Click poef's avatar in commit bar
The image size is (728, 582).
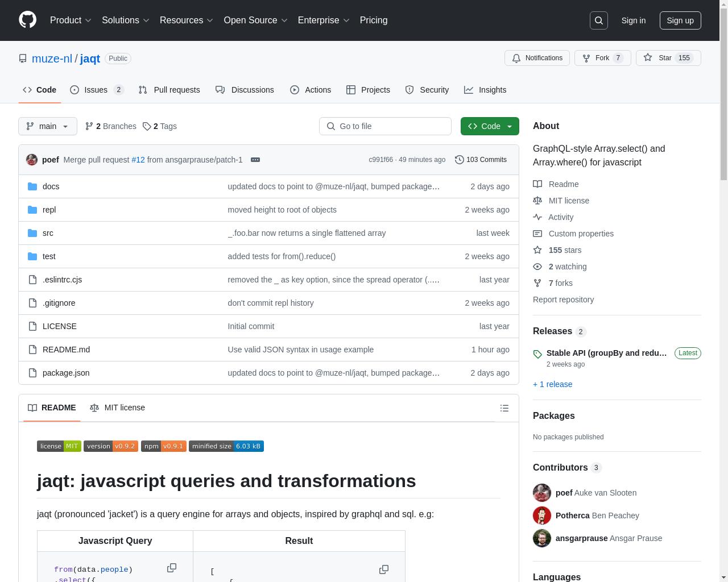pyautogui.click(x=32, y=160)
